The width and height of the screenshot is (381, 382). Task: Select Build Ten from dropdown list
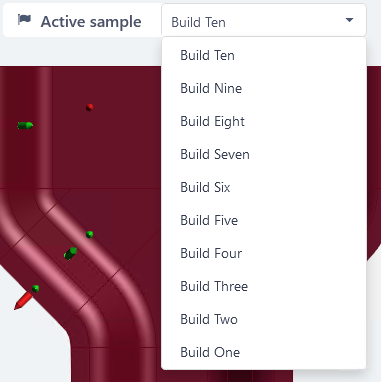click(x=263, y=55)
